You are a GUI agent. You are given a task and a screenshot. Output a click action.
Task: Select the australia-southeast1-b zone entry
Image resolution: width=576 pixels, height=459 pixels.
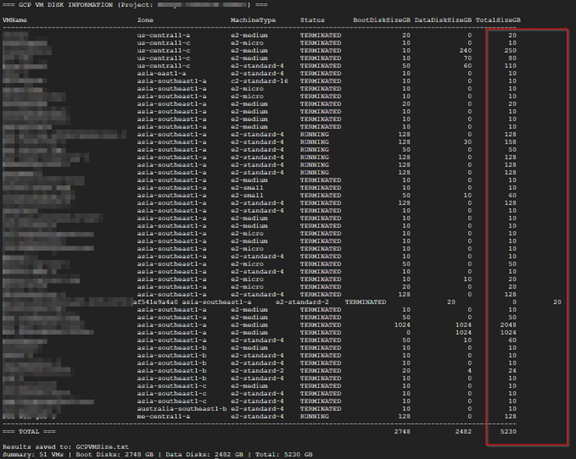click(x=182, y=409)
